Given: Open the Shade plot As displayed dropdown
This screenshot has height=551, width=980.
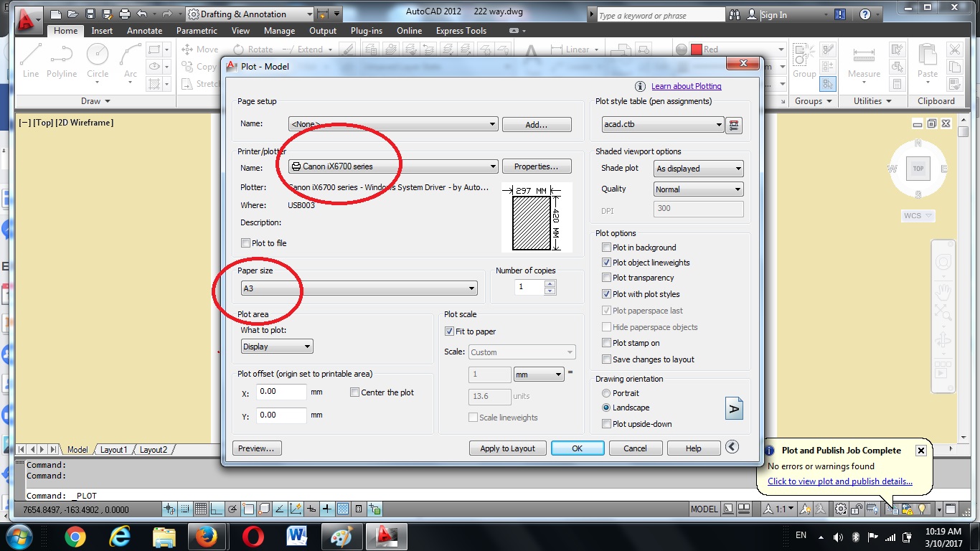Looking at the screenshot, I should coord(699,169).
